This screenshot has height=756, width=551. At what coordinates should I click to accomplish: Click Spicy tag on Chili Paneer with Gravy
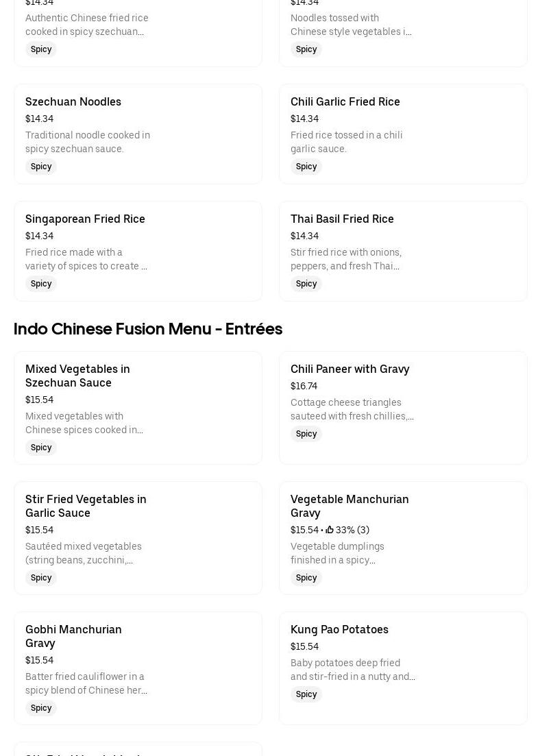[x=306, y=434]
